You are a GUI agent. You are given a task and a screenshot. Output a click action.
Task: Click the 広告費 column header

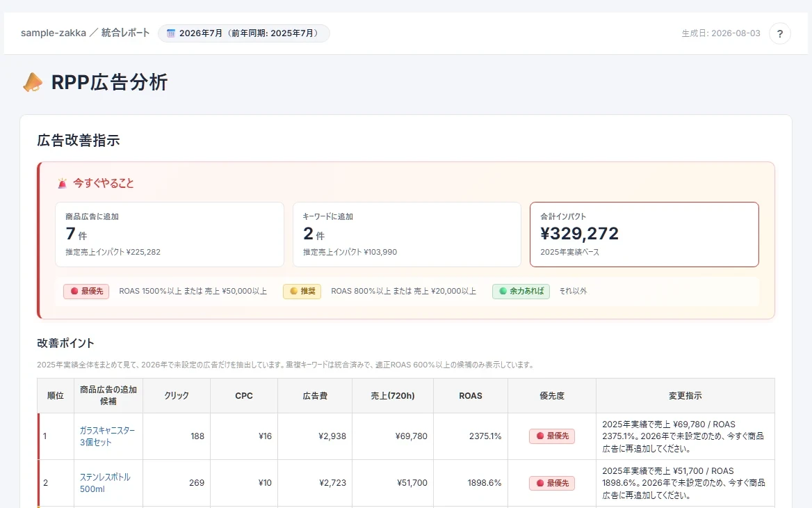pyautogui.click(x=315, y=395)
